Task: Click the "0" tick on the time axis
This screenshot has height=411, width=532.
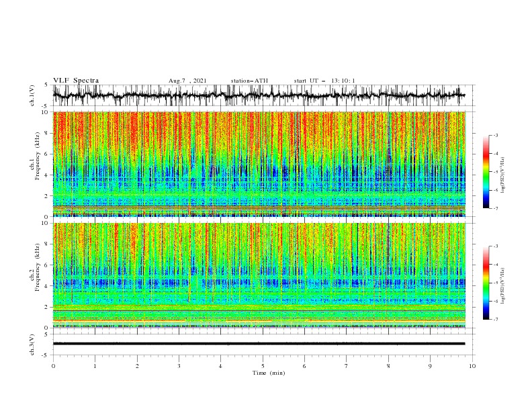Action: click(x=53, y=366)
